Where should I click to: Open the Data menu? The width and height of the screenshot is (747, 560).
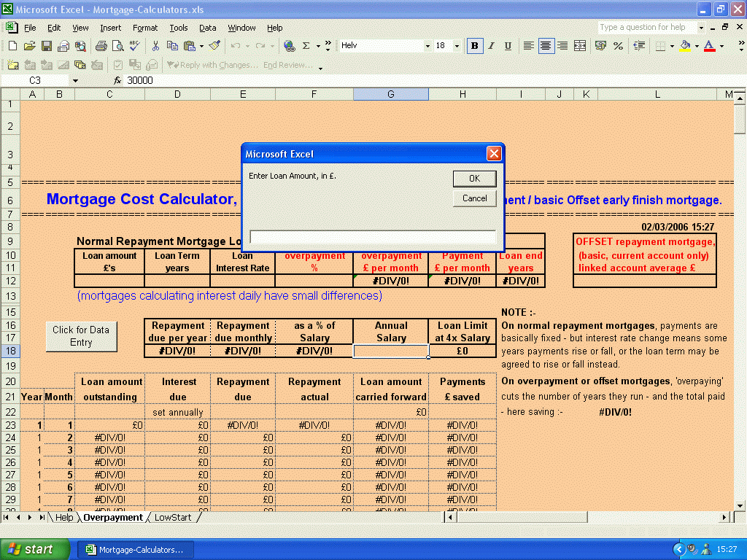pos(207,28)
